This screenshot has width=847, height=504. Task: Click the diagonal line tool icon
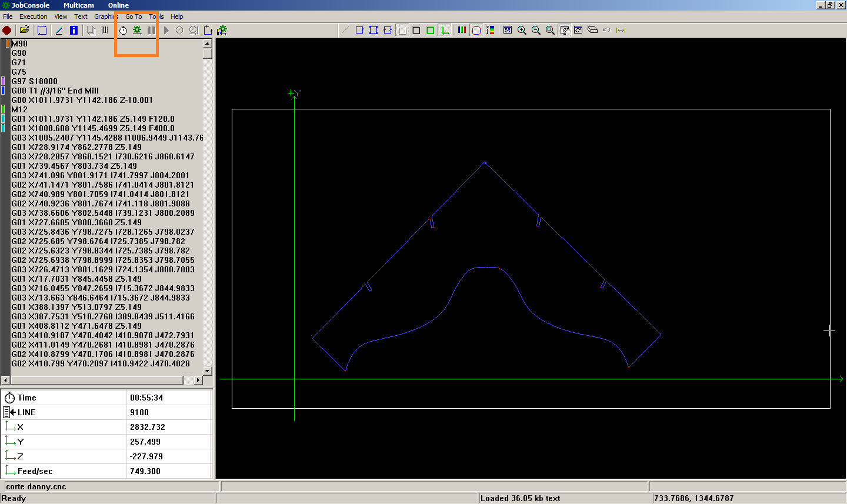(x=345, y=30)
